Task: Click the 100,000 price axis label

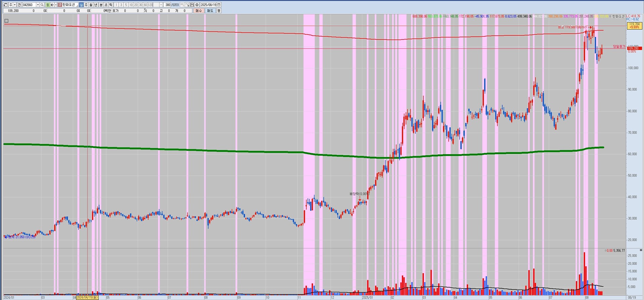Action: (633, 68)
